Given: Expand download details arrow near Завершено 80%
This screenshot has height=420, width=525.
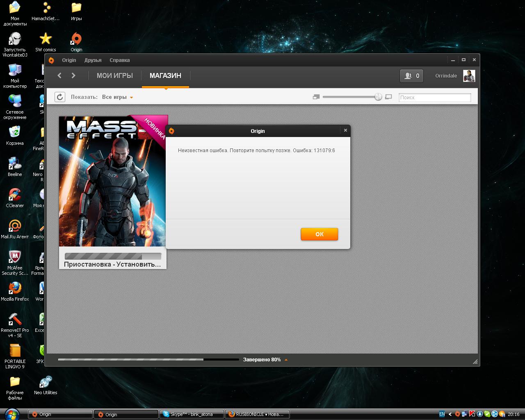Looking at the screenshot, I should point(286,360).
